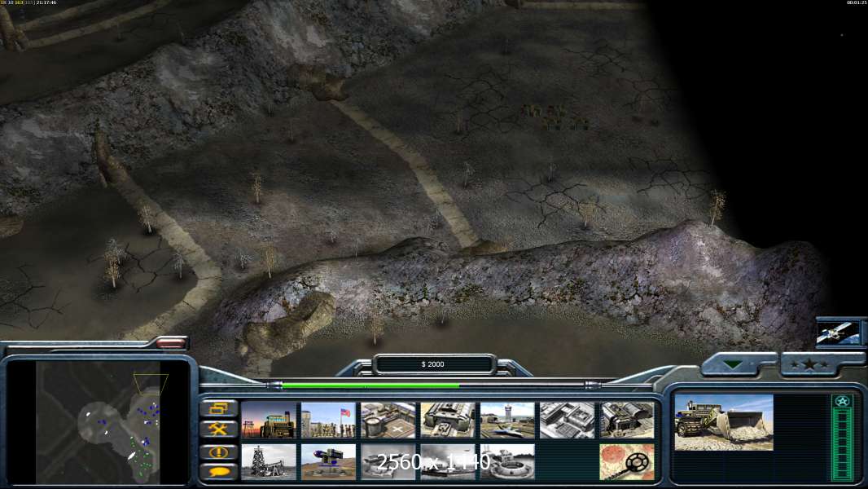
Task: Click the greyed-out bunker defense icon
Action: pos(388,461)
